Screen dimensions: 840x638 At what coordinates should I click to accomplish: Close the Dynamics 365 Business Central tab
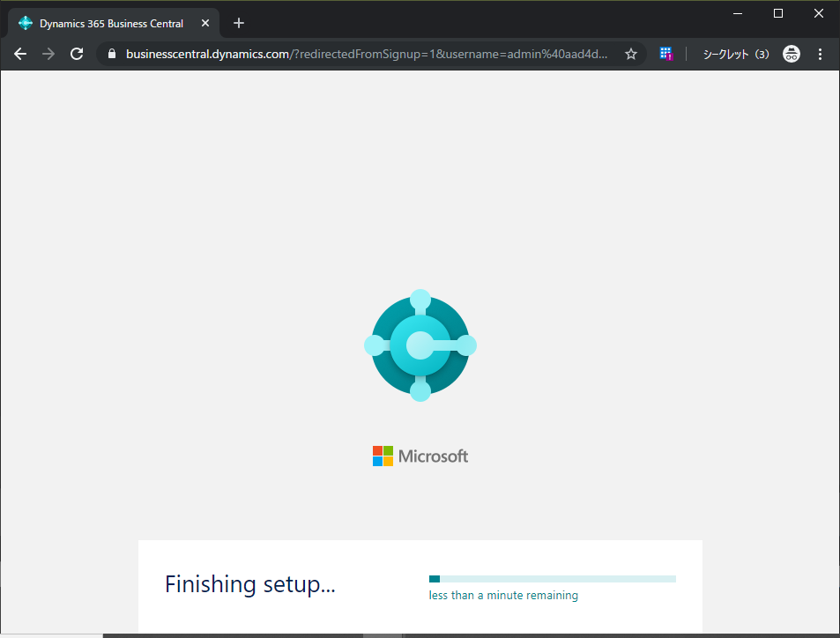pos(205,23)
